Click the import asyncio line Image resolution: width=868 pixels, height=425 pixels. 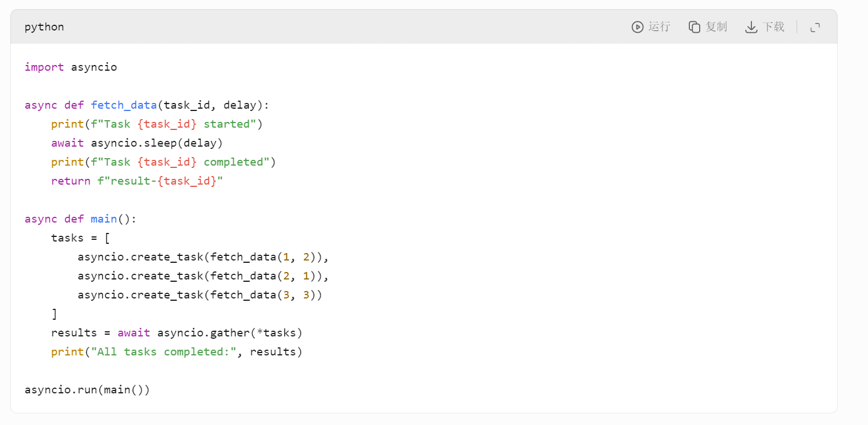click(x=70, y=67)
